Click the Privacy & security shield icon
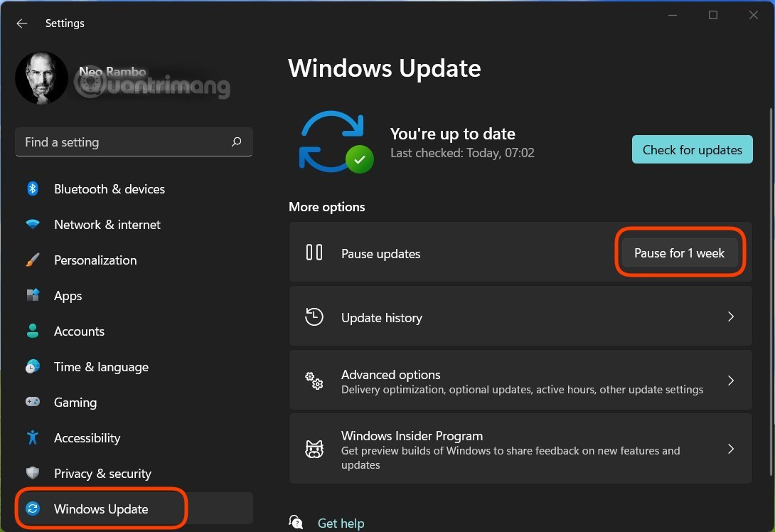 click(33, 473)
